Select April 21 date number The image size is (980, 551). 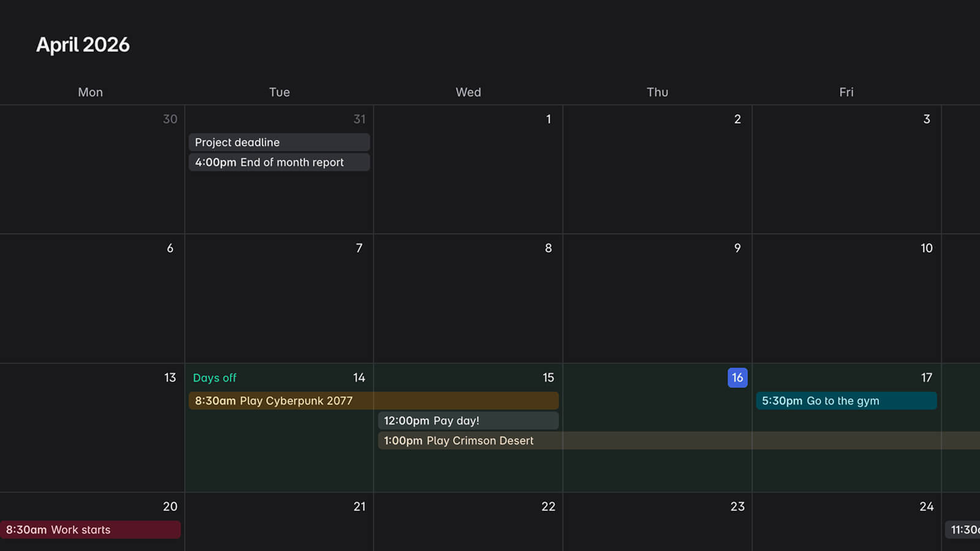(360, 506)
